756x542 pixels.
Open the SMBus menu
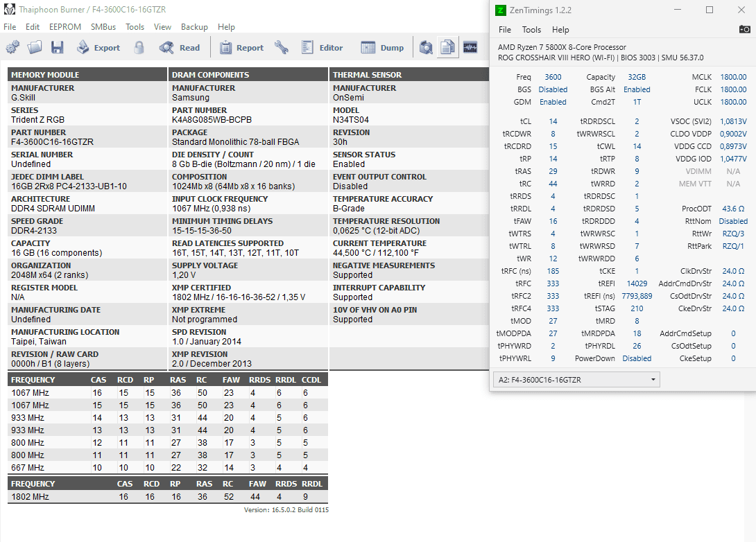coord(103,27)
